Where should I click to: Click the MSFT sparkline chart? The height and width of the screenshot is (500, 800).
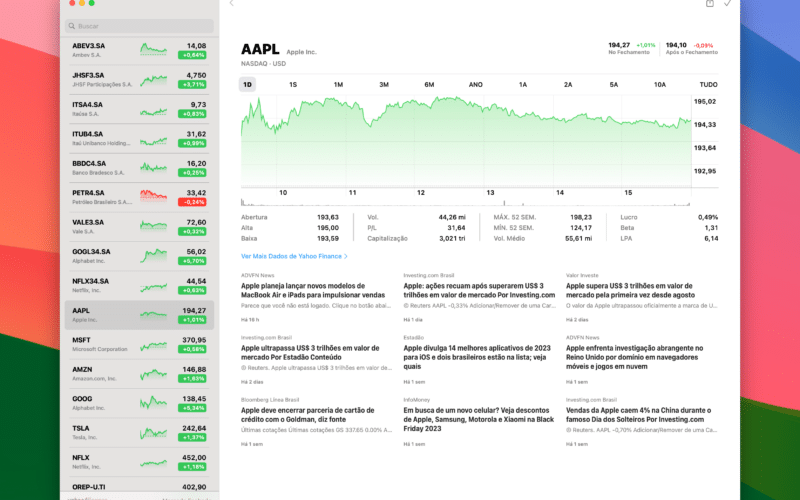(153, 346)
